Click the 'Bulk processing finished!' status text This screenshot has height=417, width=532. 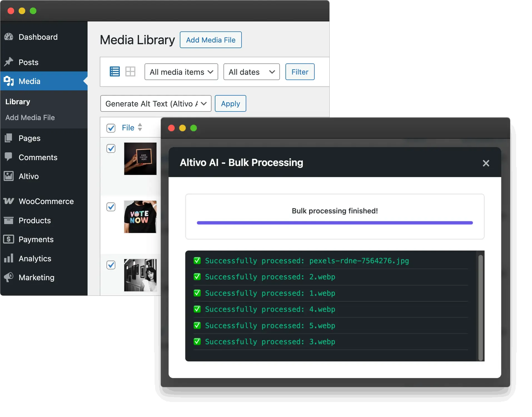coord(335,211)
